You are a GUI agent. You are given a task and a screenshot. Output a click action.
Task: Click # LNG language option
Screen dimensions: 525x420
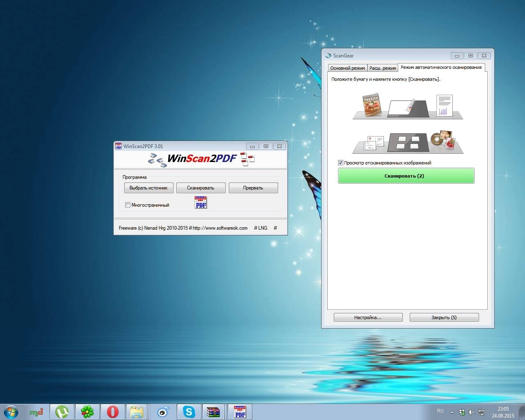[260, 228]
